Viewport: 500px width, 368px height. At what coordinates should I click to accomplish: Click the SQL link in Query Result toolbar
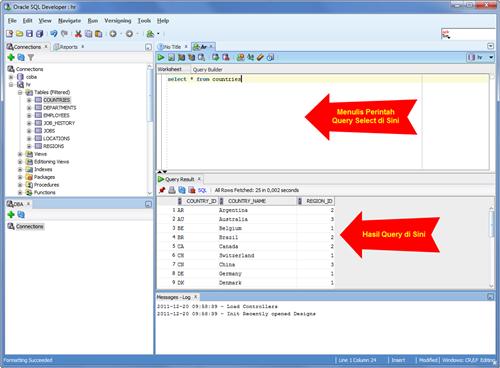pos(202,190)
